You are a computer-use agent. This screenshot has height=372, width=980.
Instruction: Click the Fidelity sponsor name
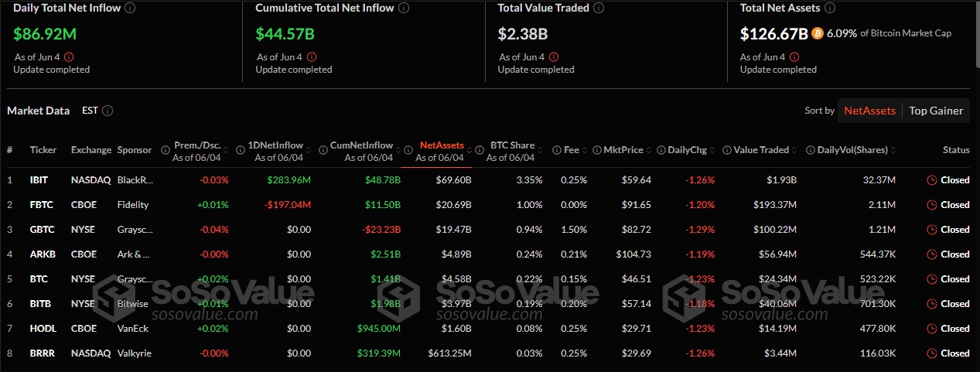[x=133, y=205]
